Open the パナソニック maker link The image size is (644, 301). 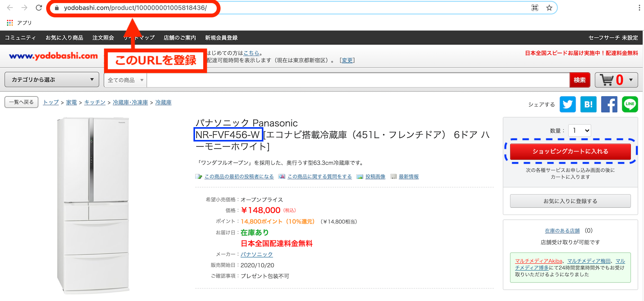click(257, 254)
